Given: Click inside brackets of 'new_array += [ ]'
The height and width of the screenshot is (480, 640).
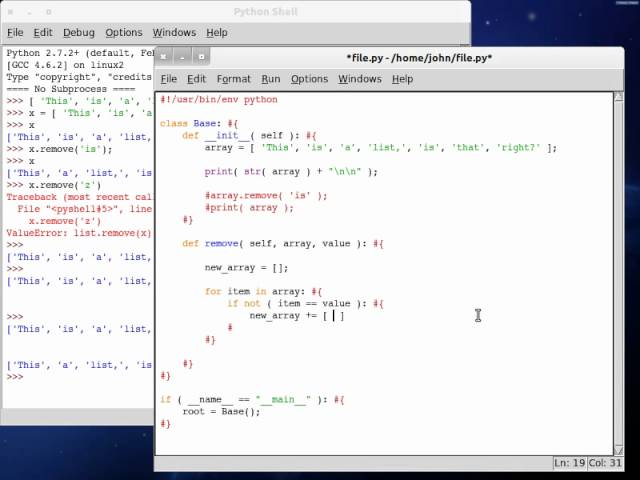Looking at the screenshot, I should coord(333,316).
